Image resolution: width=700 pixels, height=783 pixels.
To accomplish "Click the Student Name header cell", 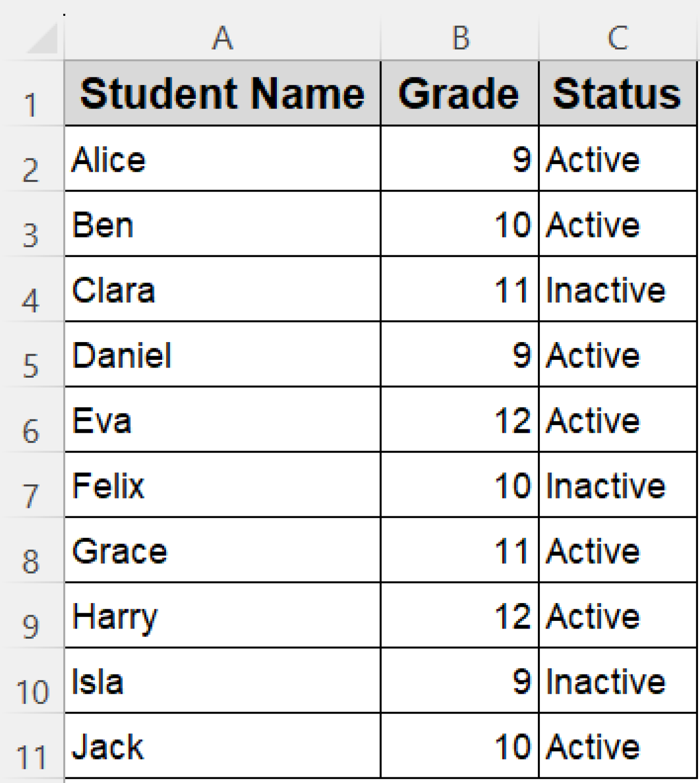I will tap(222, 94).
